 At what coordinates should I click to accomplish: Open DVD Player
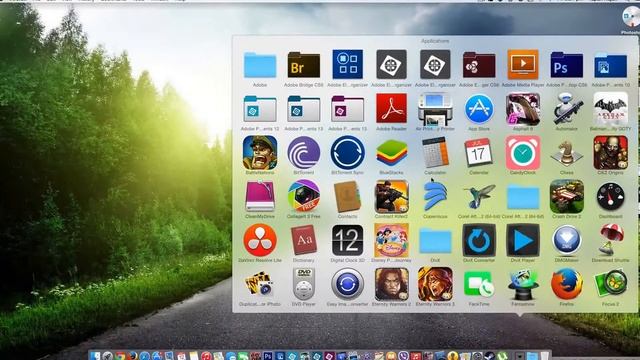pyautogui.click(x=304, y=284)
